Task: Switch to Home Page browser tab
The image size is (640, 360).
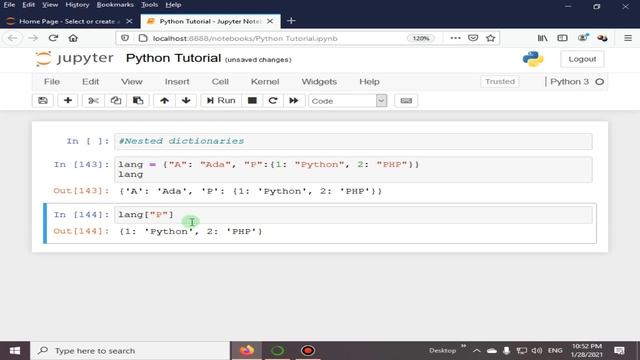Action: (69, 21)
